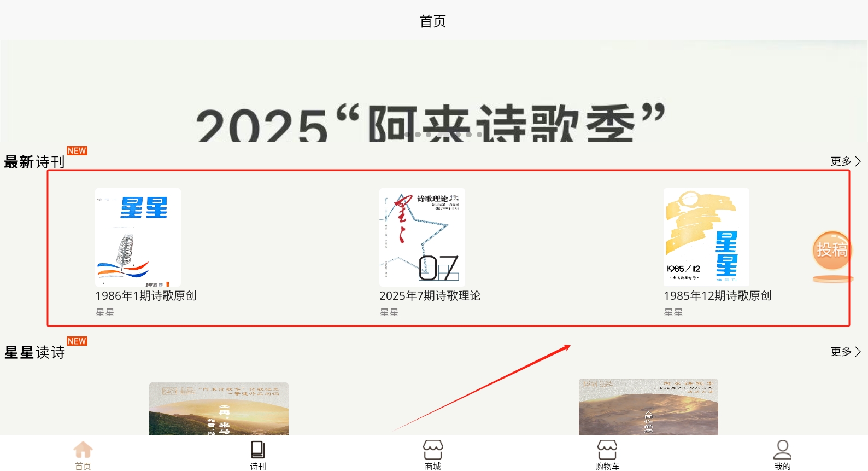
Task: Open the 1986年1期诗歌原创 cover thumbnail
Action: pos(138,237)
